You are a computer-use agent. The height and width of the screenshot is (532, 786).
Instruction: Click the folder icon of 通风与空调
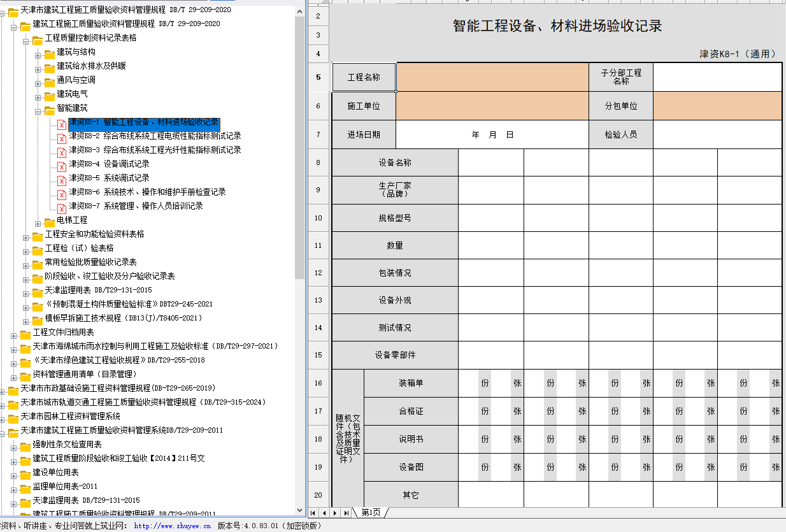pos(49,82)
